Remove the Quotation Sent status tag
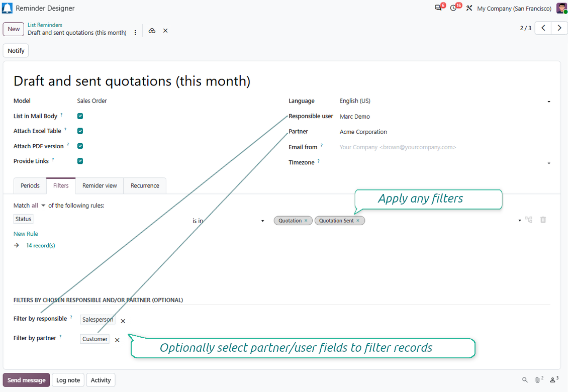 coord(358,220)
